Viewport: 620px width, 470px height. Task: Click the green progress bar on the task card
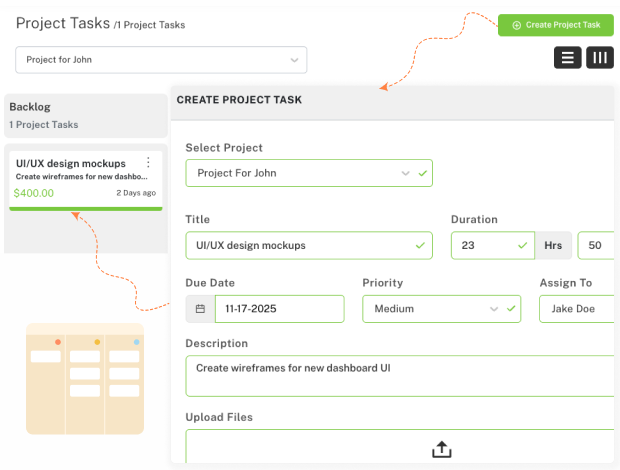tap(85, 208)
